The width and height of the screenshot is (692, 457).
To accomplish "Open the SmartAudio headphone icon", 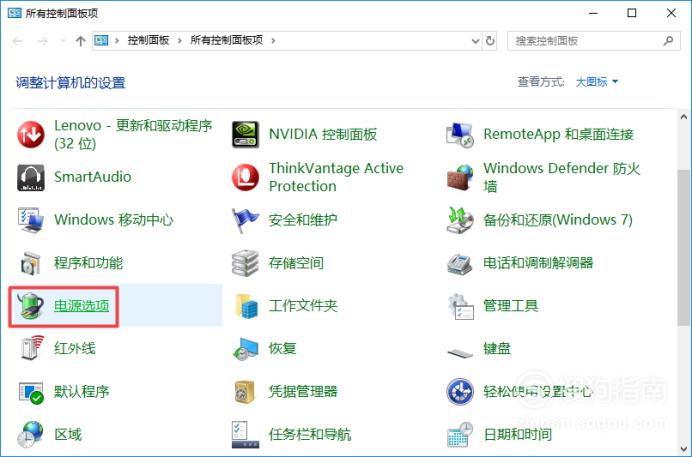I will click(x=30, y=177).
